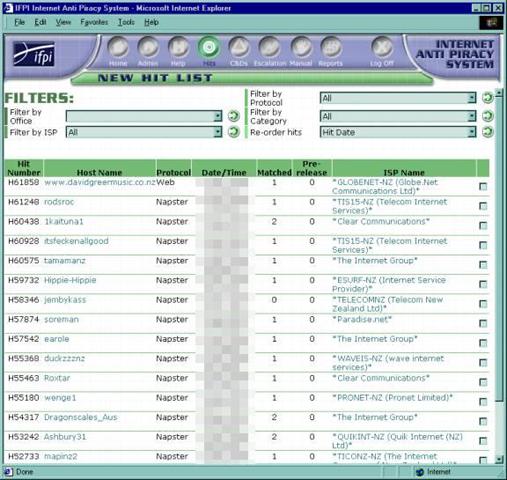Open the jembykass host link
The image size is (507, 480).
click(65, 300)
